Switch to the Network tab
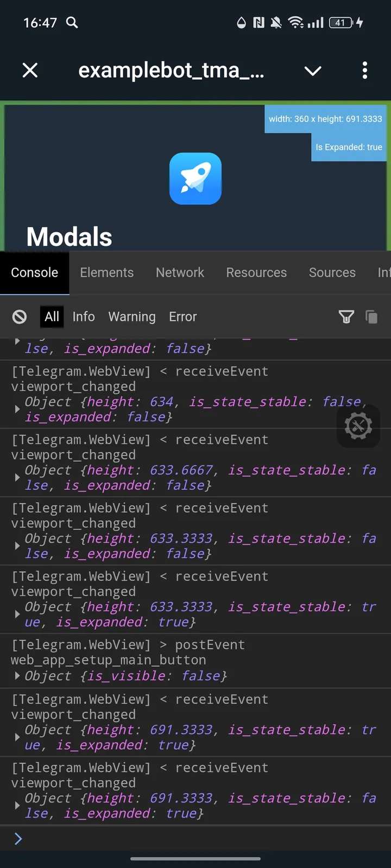This screenshot has width=391, height=868. [x=180, y=273]
